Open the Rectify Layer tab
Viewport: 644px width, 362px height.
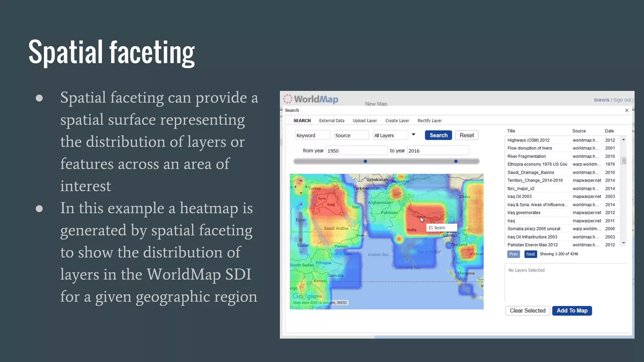(x=430, y=121)
